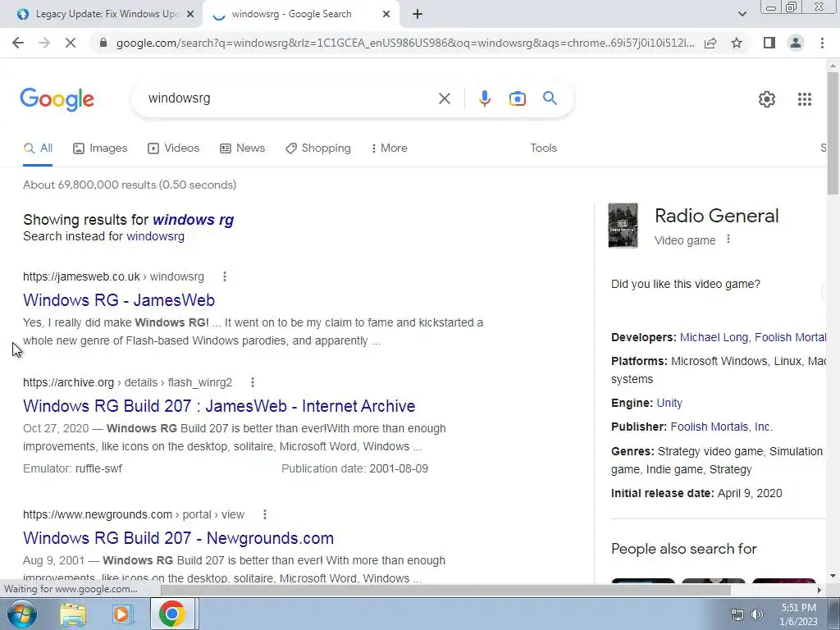840x630 pixels.
Task: Close the Legacy Update tab
Action: tap(190, 15)
